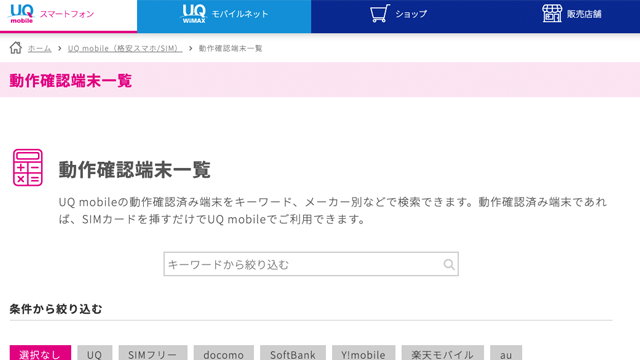Image resolution: width=640 pixels, height=360 pixels.
Task: Click the 条件から絞り込む heading
Action: [56, 309]
